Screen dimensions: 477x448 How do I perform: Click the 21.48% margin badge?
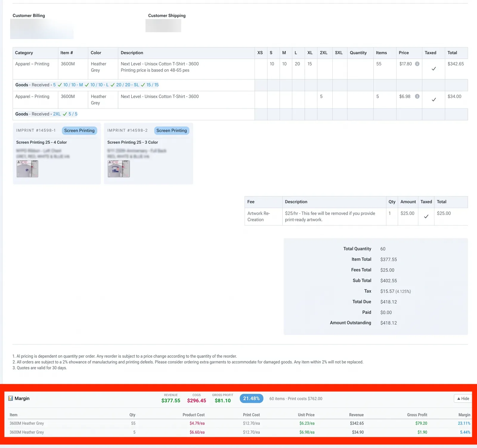pyautogui.click(x=251, y=399)
